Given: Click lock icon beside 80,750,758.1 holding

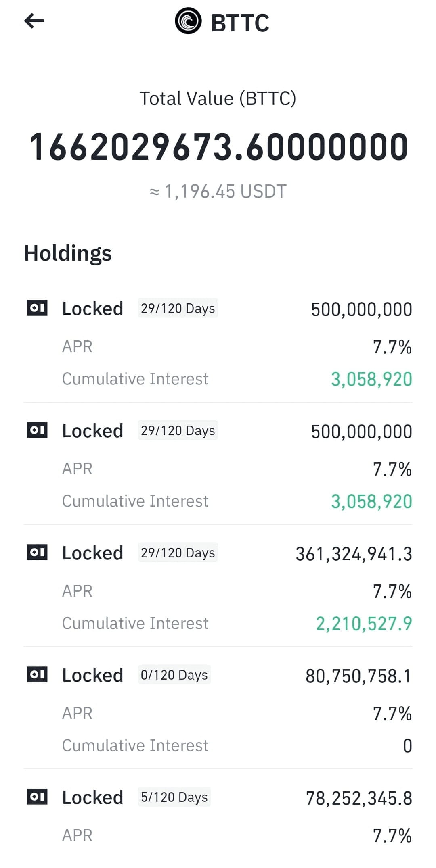Looking at the screenshot, I should [x=37, y=675].
